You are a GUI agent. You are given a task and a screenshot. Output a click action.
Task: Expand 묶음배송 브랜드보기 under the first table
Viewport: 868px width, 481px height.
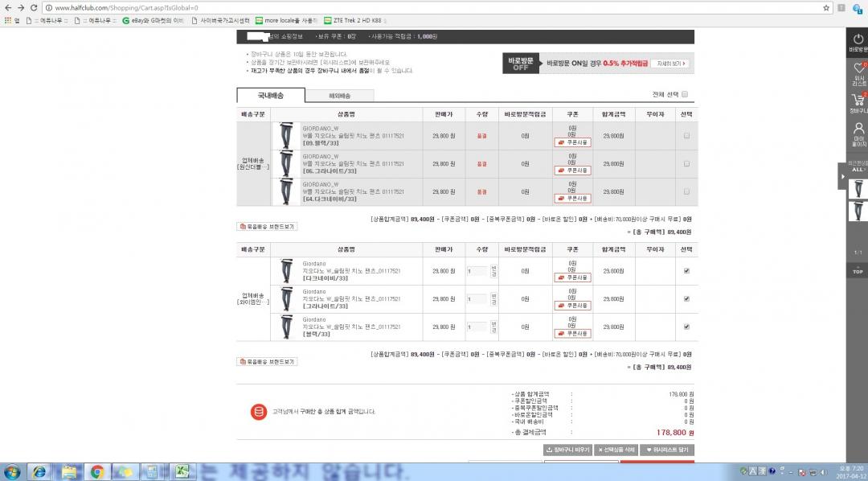(x=267, y=227)
